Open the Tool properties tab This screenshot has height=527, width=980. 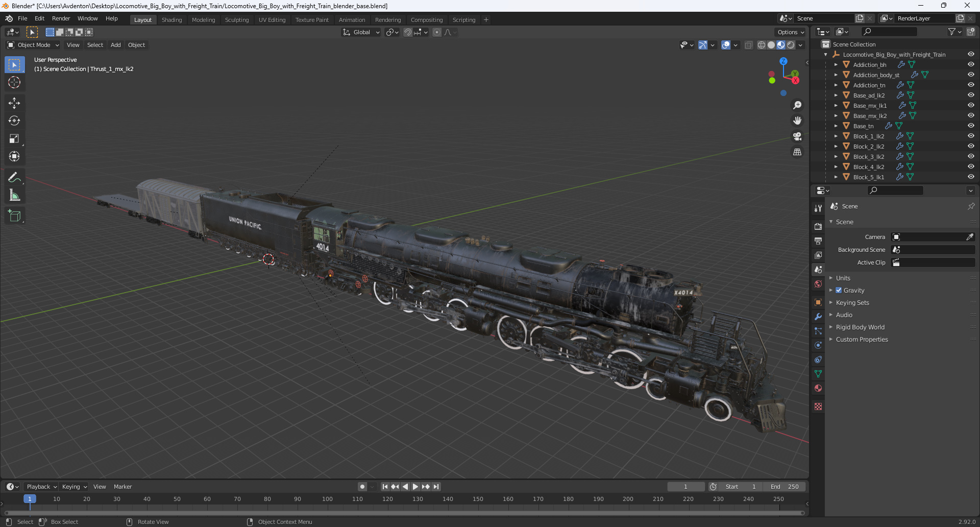pyautogui.click(x=818, y=208)
